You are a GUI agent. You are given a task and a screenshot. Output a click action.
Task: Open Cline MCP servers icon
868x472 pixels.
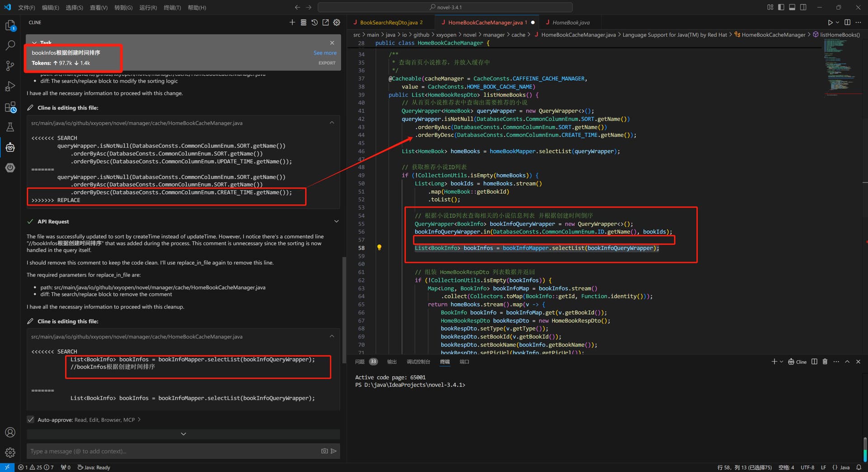click(x=303, y=22)
